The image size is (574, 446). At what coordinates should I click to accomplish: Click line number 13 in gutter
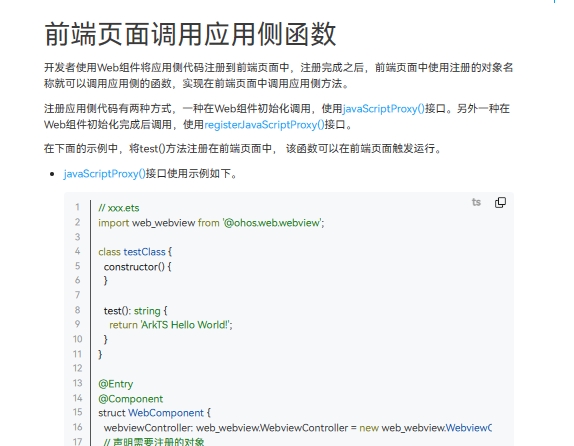(x=77, y=383)
